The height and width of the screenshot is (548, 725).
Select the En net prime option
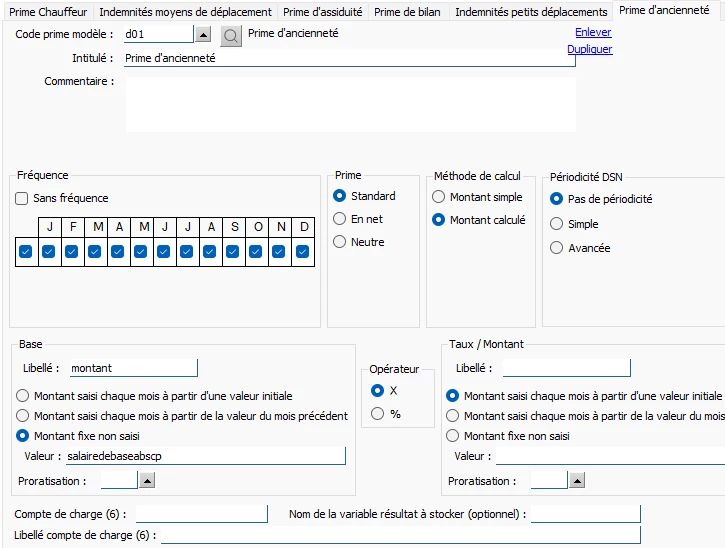pos(340,219)
